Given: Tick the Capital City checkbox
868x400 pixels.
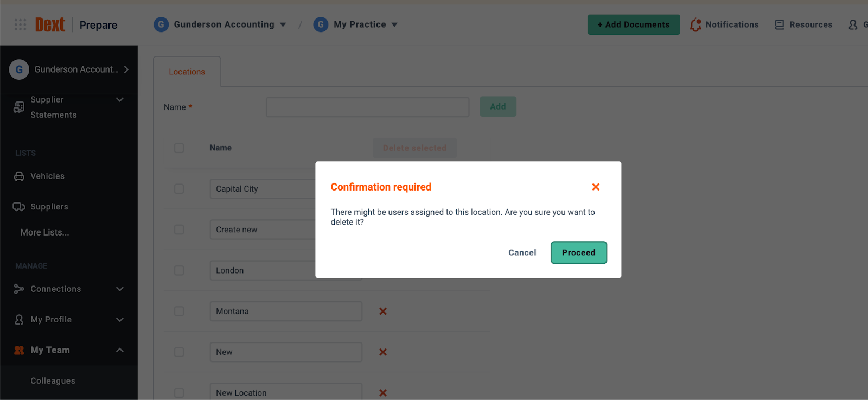Looking at the screenshot, I should pos(179,189).
